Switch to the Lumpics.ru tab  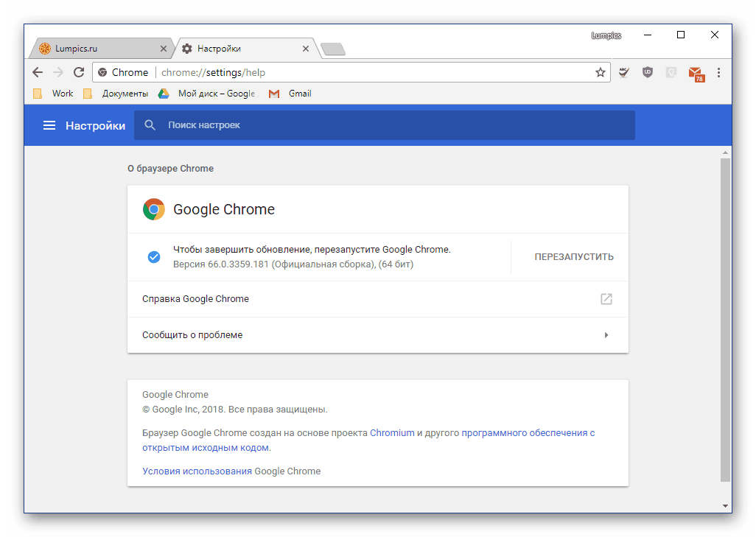point(96,49)
